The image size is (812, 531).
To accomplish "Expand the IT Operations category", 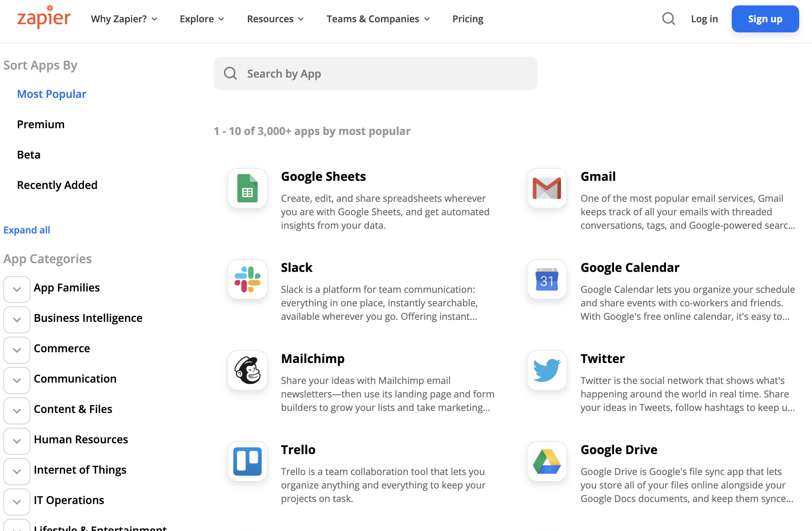I will [17, 502].
